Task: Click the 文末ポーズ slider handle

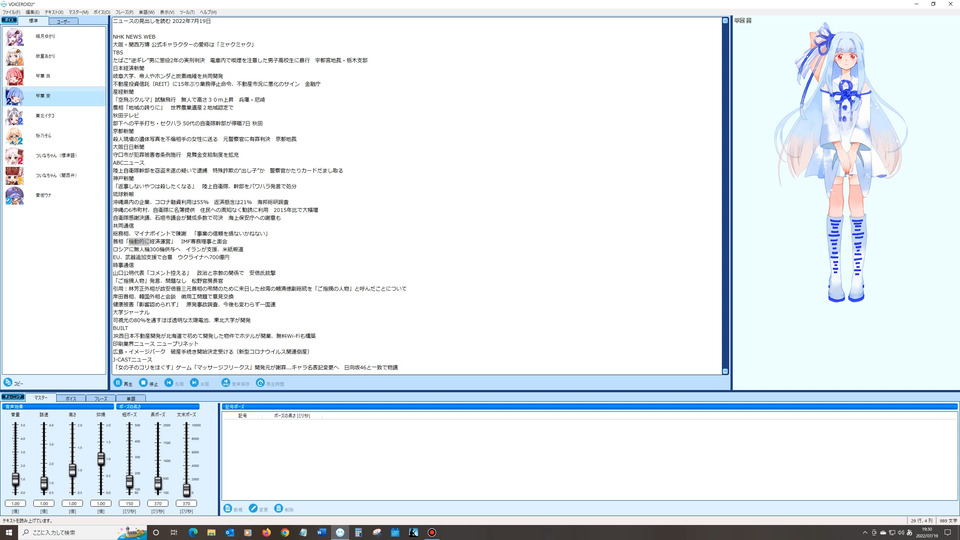Action: click(x=186, y=489)
